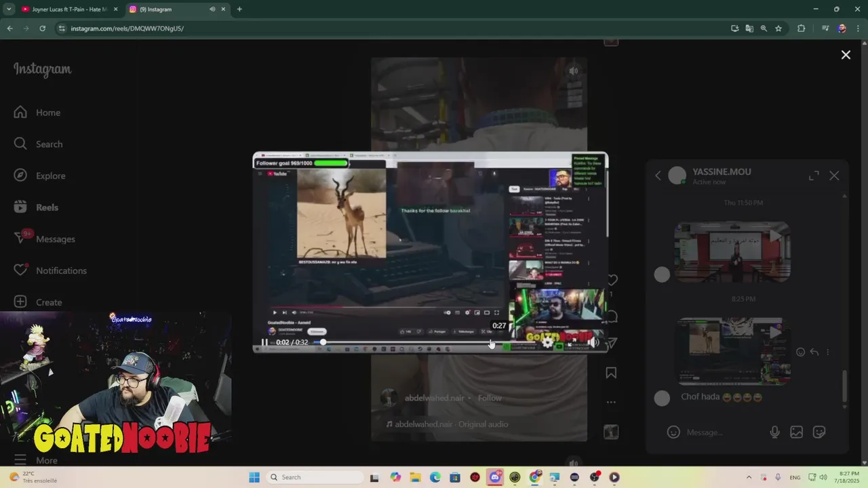868x488 pixels.
Task: Open Chrome media controls
Action: click(x=825, y=28)
